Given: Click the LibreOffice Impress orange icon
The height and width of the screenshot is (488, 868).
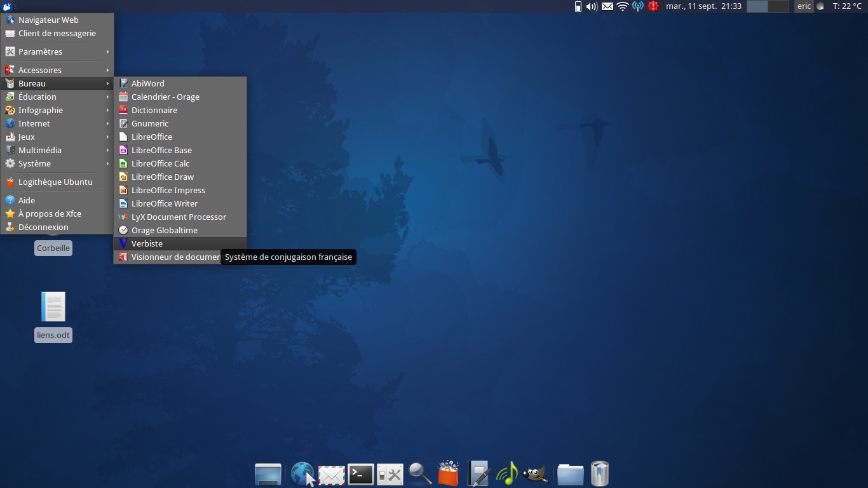Looking at the screenshot, I should (x=123, y=190).
